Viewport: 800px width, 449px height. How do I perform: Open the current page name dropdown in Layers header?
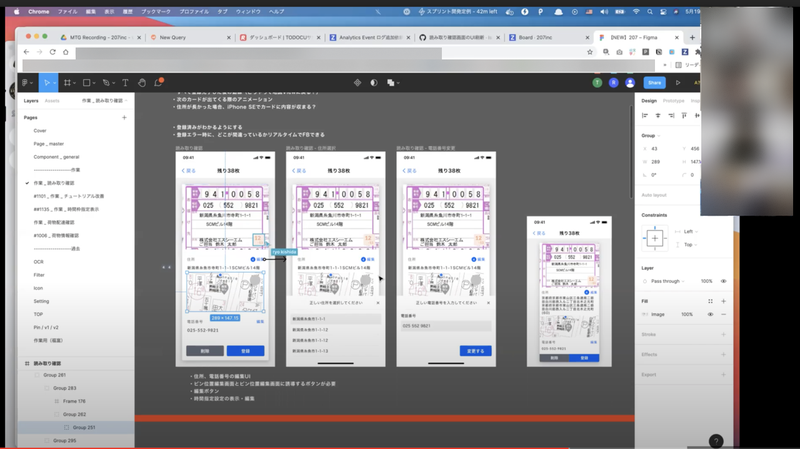tap(105, 101)
